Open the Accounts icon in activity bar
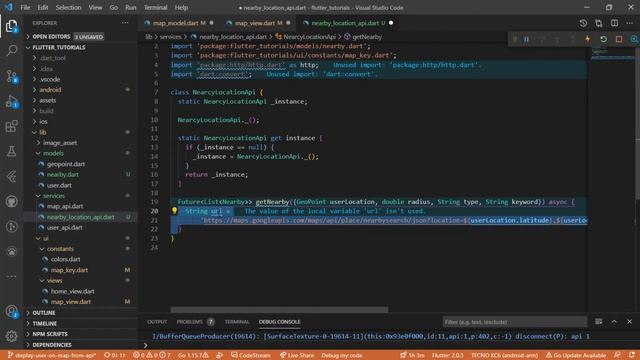The height and width of the screenshot is (360, 640). (11, 312)
